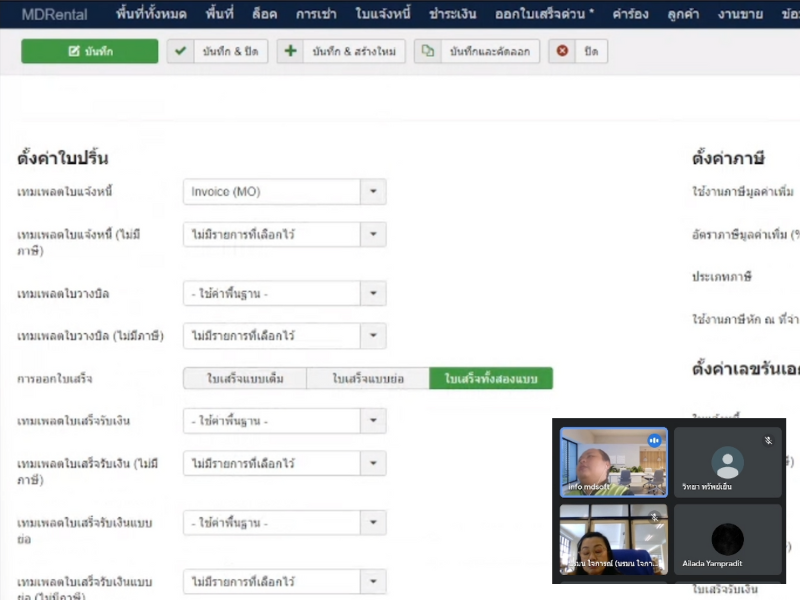Viewport: 800px width, 600px height.
Task: Click the blue audio indicator on info mdsoft tile
Action: coord(655,440)
